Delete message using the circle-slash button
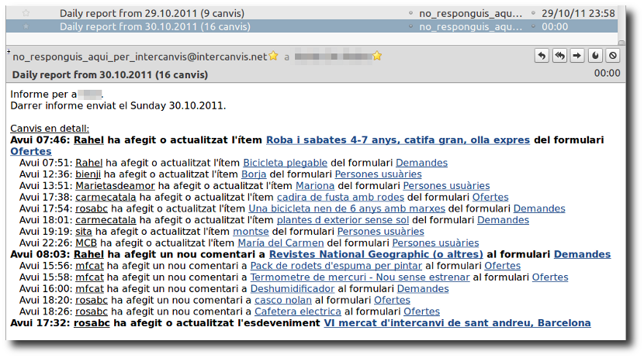 pyautogui.click(x=612, y=56)
